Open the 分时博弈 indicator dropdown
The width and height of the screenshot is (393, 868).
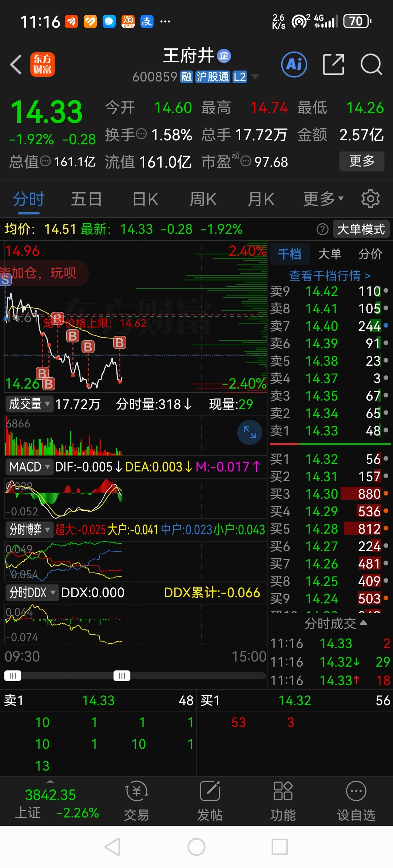pos(29,530)
